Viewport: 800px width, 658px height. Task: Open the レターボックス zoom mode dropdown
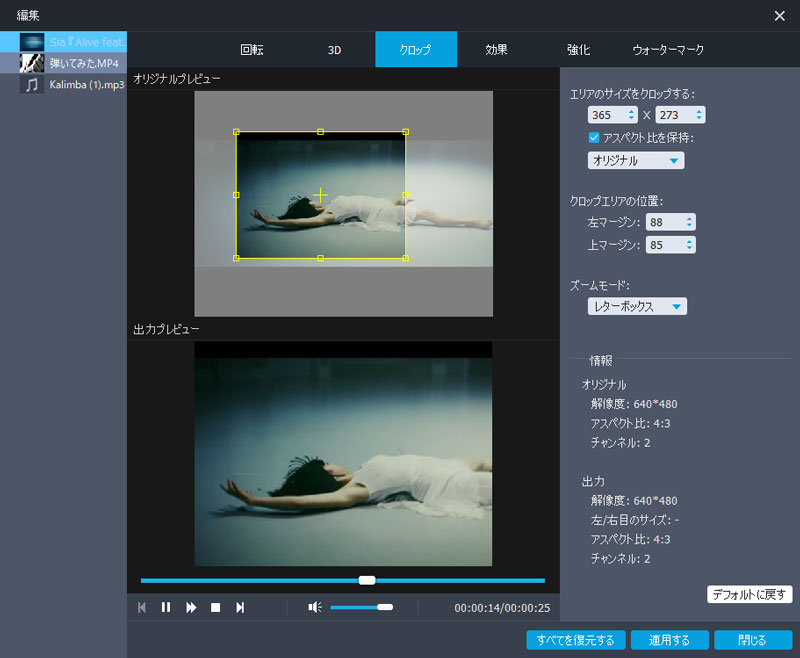tap(637, 306)
